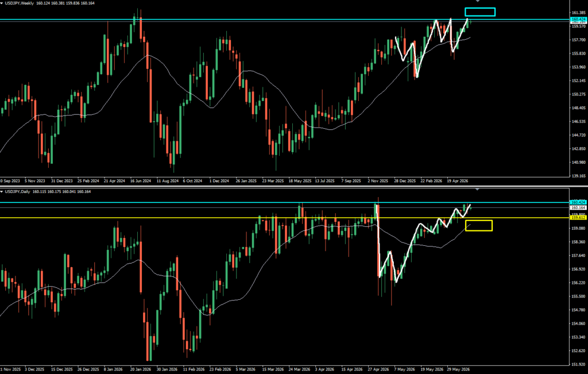Click the 152.620 price axis value
This screenshot has height=374, width=588.
[x=579, y=351]
